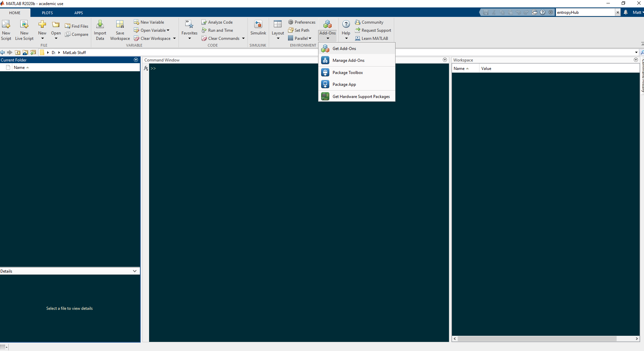644x351 pixels.
Task: Select Package Toolbox menu item
Action: pyautogui.click(x=357, y=73)
